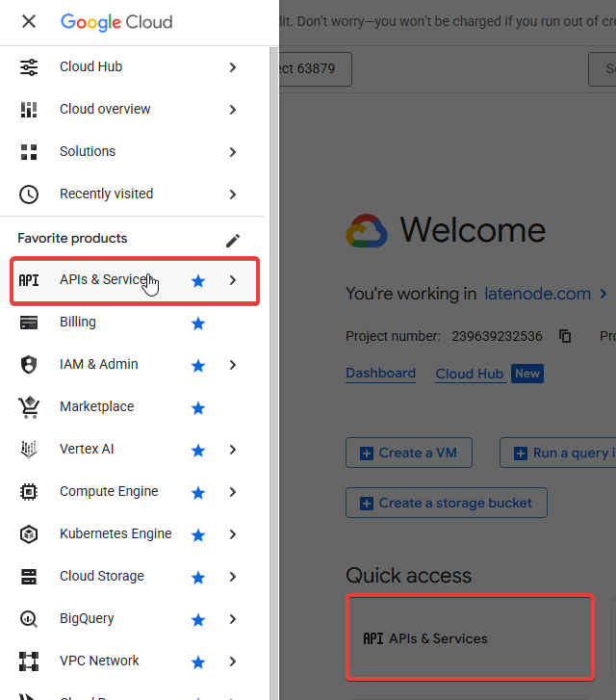Image resolution: width=616 pixels, height=700 pixels.
Task: Expand the Cloud overview submenu chevron
Action: tap(233, 110)
